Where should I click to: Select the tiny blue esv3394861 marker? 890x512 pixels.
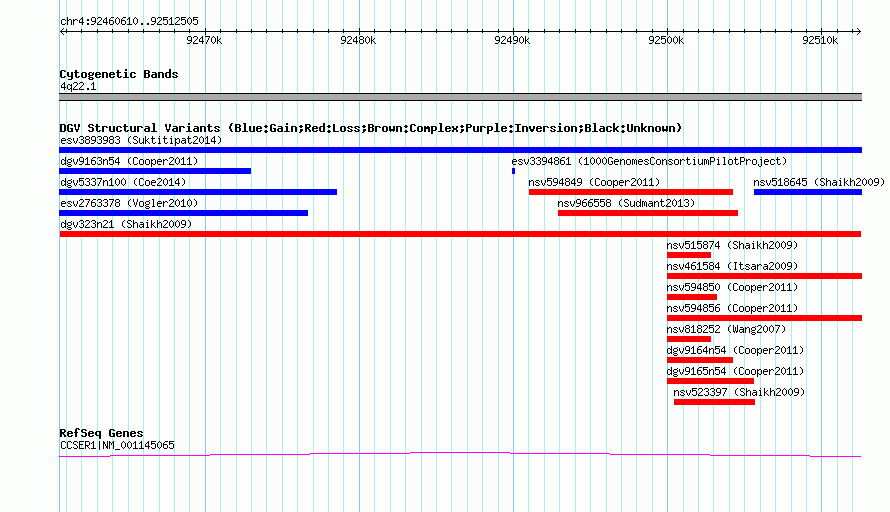[514, 171]
